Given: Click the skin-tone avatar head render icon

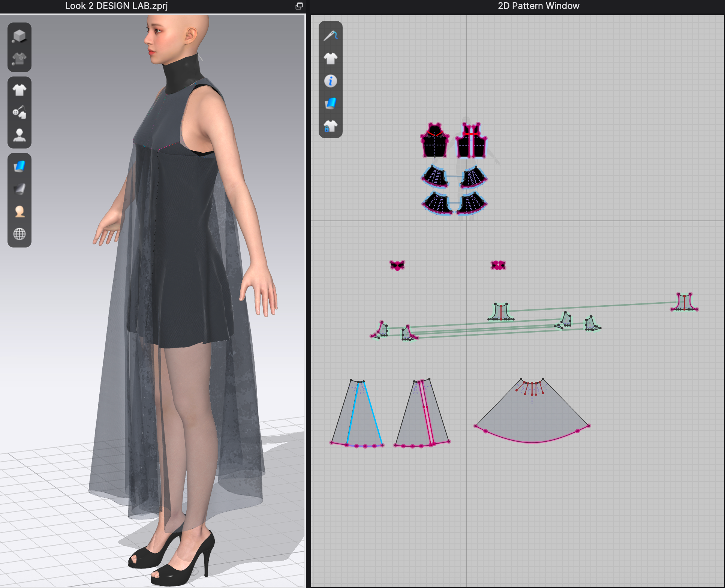Looking at the screenshot, I should pyautogui.click(x=19, y=211).
